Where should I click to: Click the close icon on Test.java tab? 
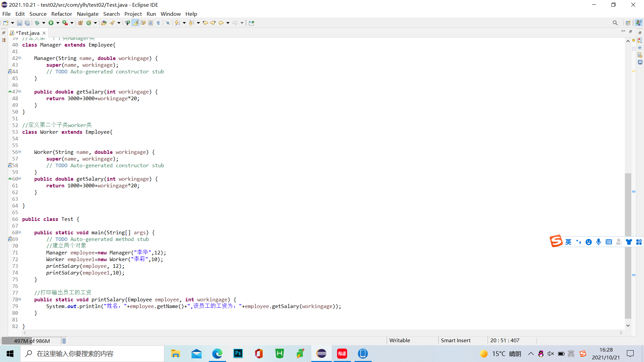(44, 33)
